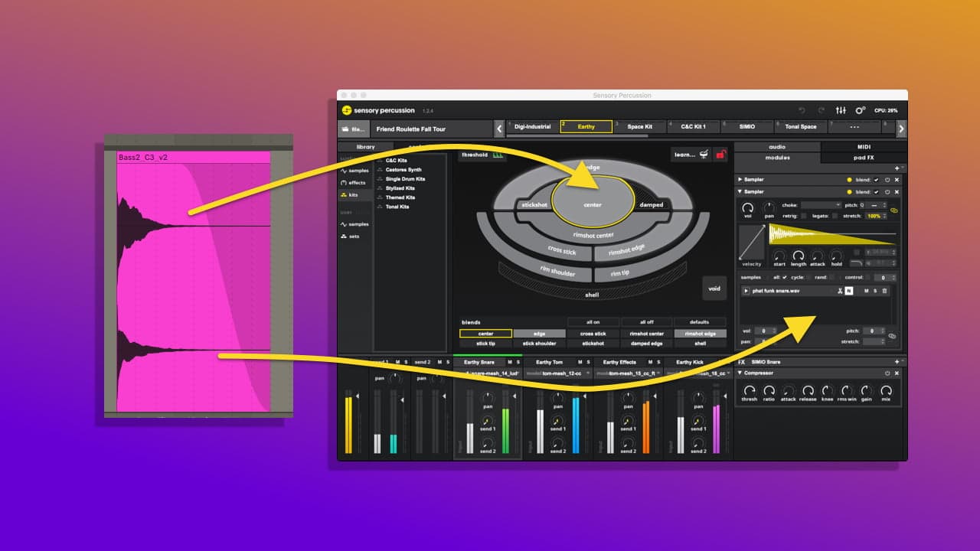Toggle the N button on phat funk snare
This screenshot has height=551, width=980.
pos(849,291)
